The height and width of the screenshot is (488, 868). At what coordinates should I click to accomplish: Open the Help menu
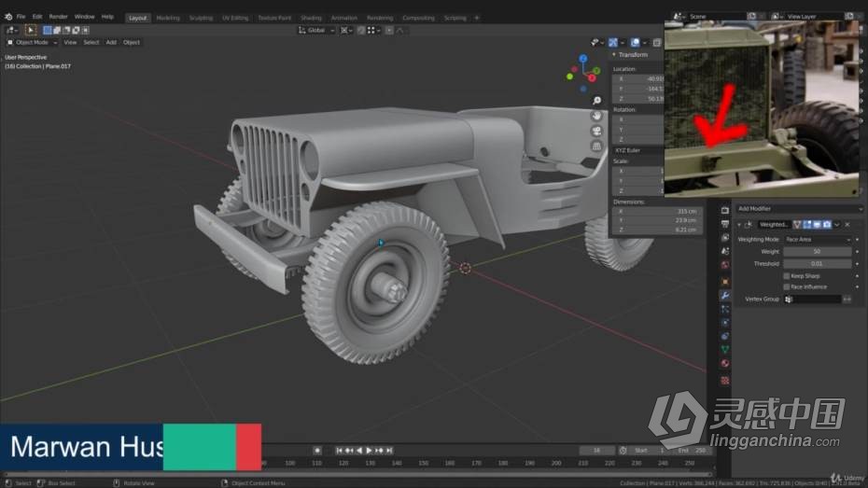tap(107, 17)
